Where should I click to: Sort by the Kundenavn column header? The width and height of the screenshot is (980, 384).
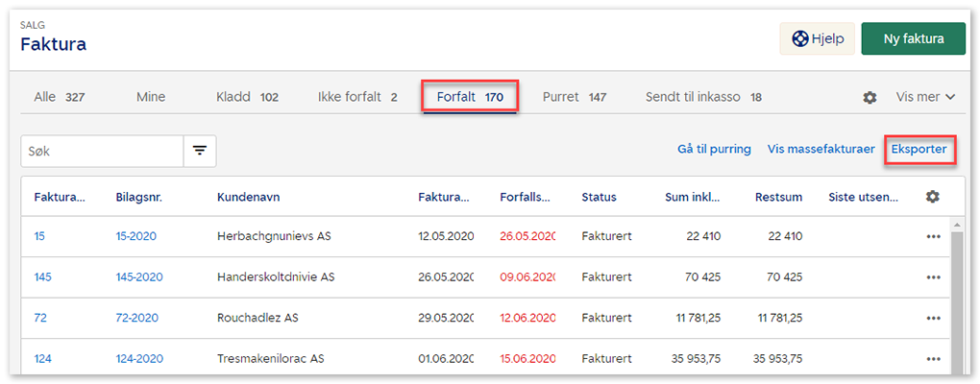(x=248, y=197)
